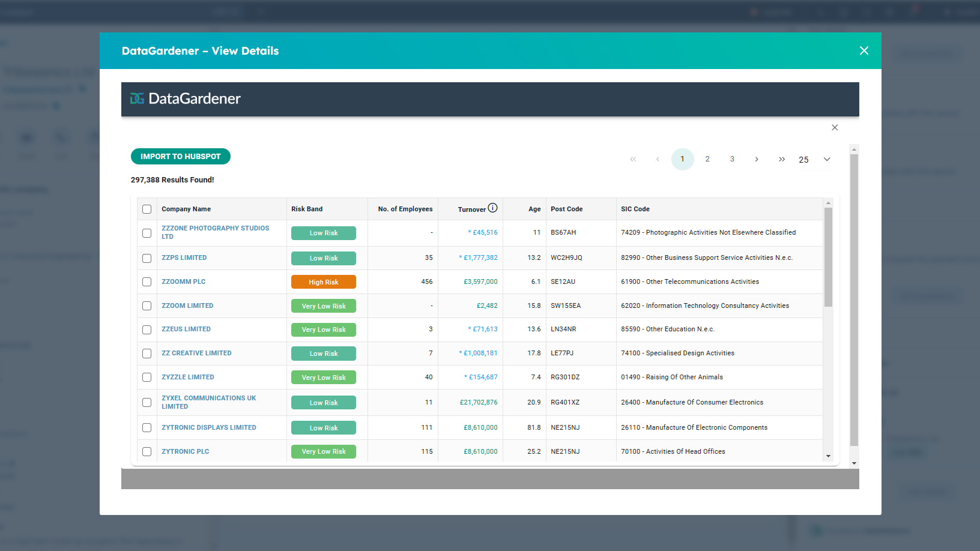Viewport: 980px width, 551px height.
Task: Open the ZYXEL COMMUNICATIONS UK LIMITED link
Action: 208,402
